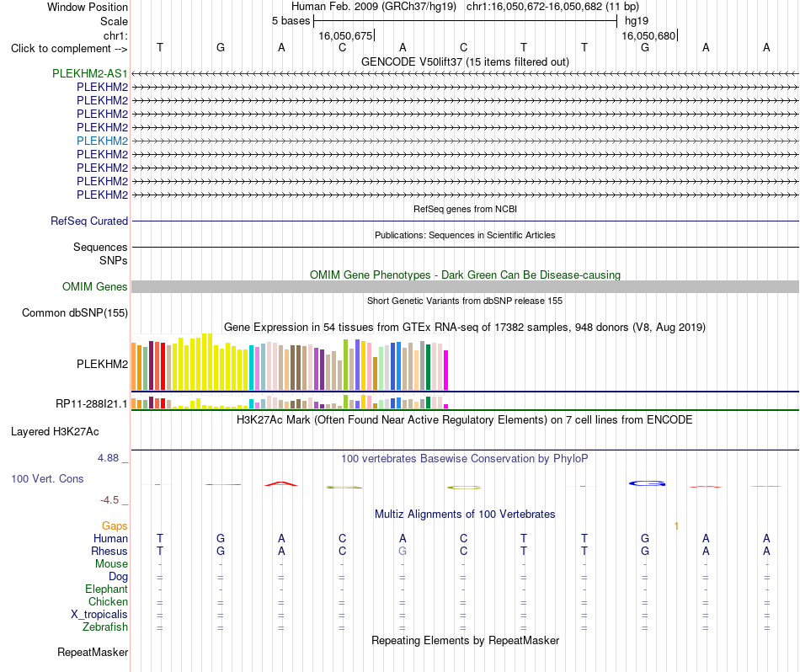Click the RP11-288I21.1 small bar chart
Screen dimensions: 800x672
click(x=290, y=402)
